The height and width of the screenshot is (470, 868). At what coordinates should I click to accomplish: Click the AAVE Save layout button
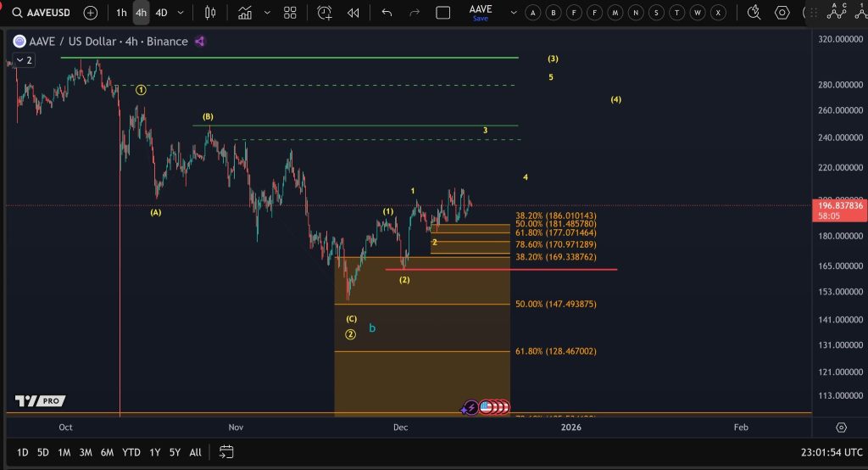coord(481,13)
